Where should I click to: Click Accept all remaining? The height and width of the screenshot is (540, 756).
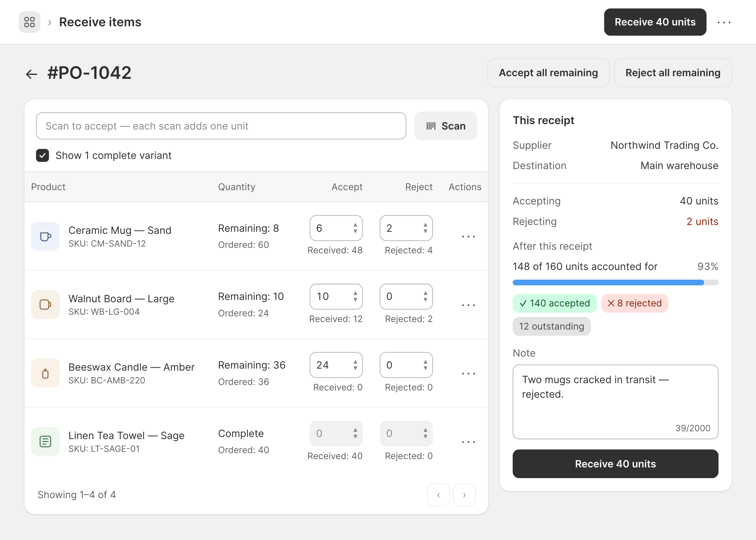(548, 73)
